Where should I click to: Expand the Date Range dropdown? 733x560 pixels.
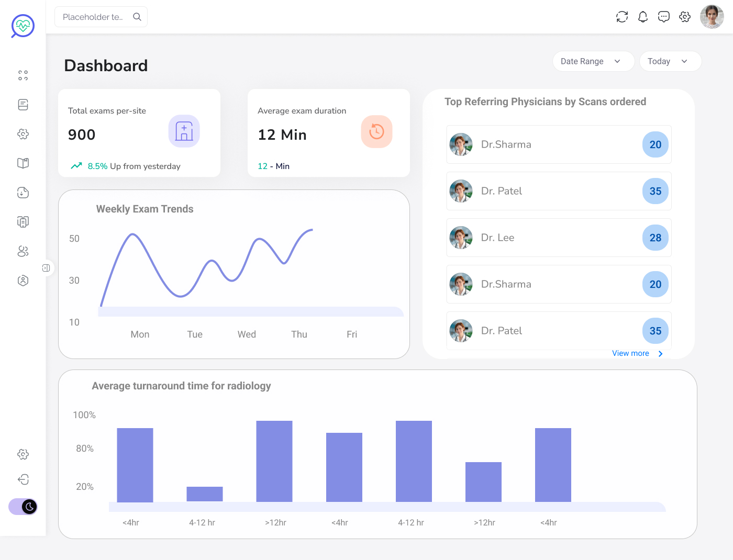click(x=593, y=61)
